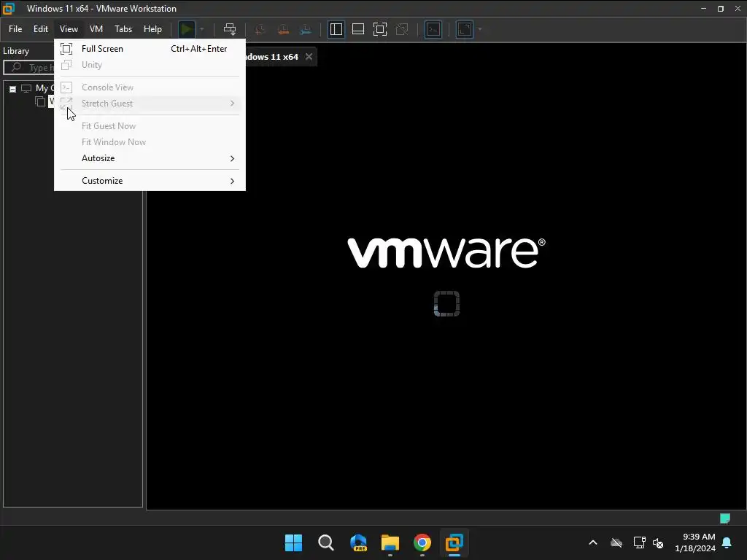Open the power options dropdown arrow
Image resolution: width=747 pixels, height=560 pixels.
(202, 29)
